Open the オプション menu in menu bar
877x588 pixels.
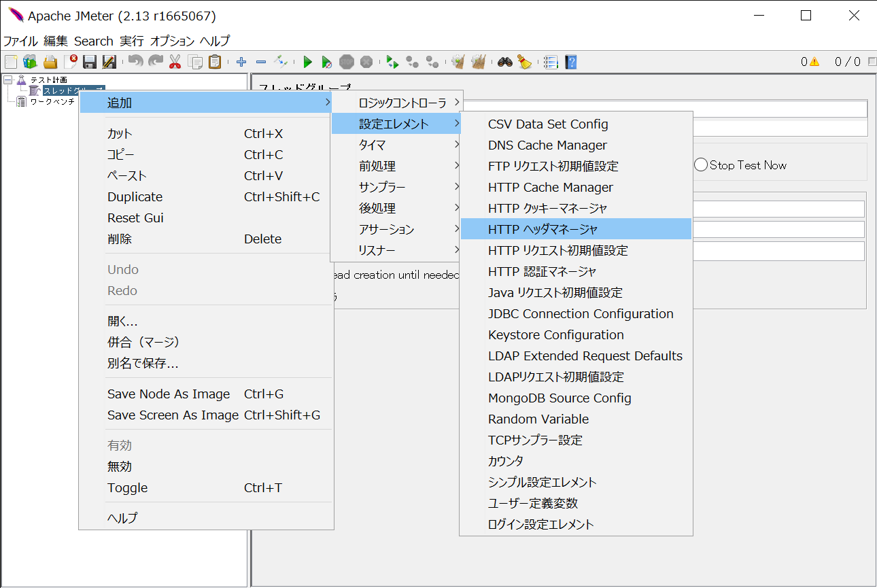coord(172,41)
